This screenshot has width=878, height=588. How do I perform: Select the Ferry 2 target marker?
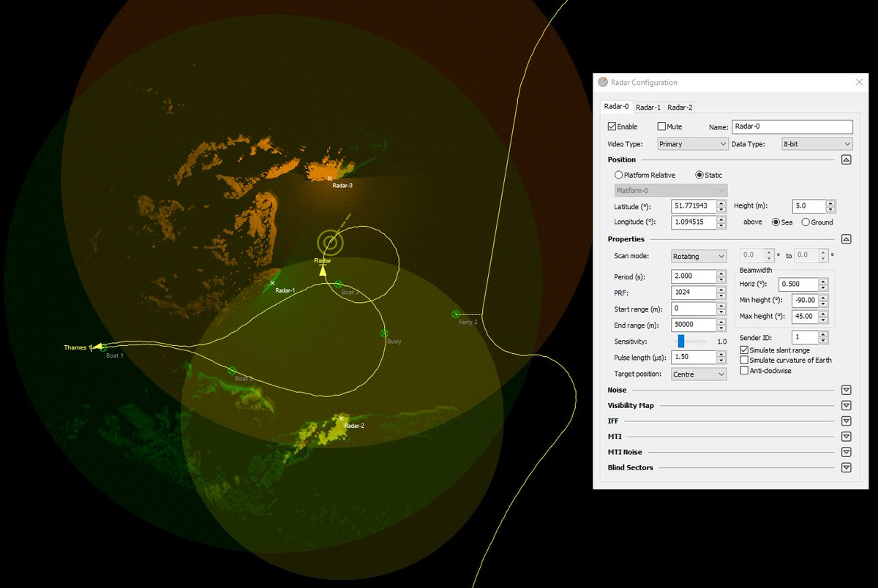(455, 314)
